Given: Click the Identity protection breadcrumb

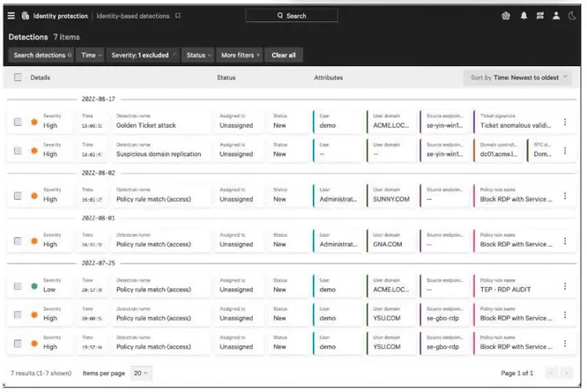Looking at the screenshot, I should point(60,16).
